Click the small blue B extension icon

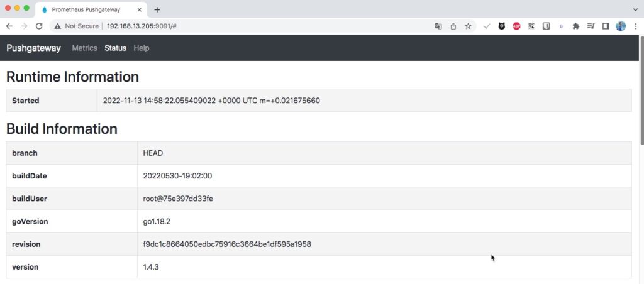tap(561, 26)
